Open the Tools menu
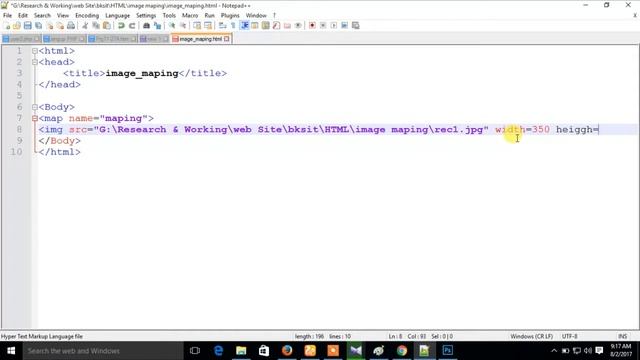This screenshot has height=360, width=640. [x=169, y=16]
